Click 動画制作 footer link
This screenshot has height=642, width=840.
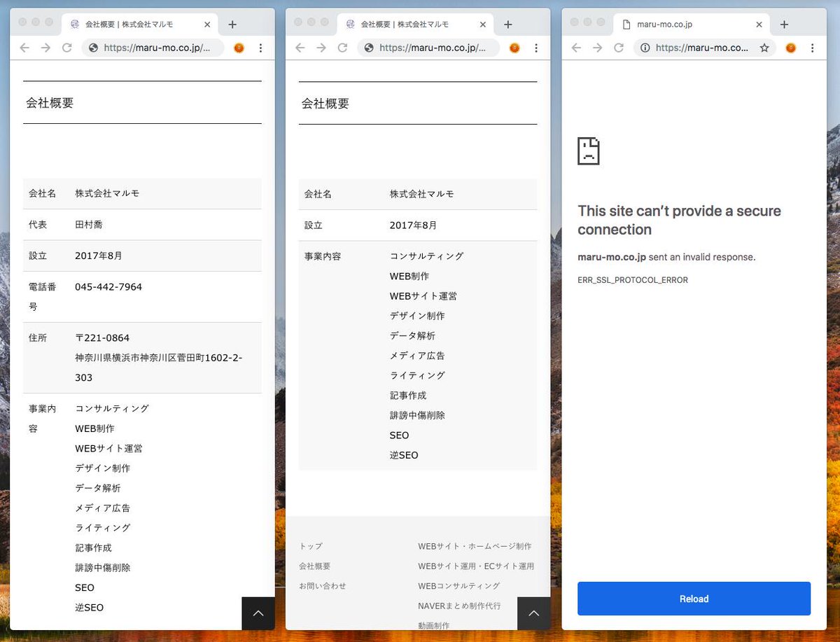pyautogui.click(x=434, y=625)
